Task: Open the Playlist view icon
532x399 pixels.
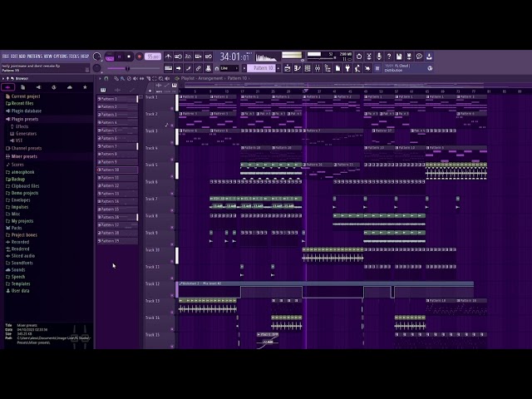Action: (x=288, y=68)
